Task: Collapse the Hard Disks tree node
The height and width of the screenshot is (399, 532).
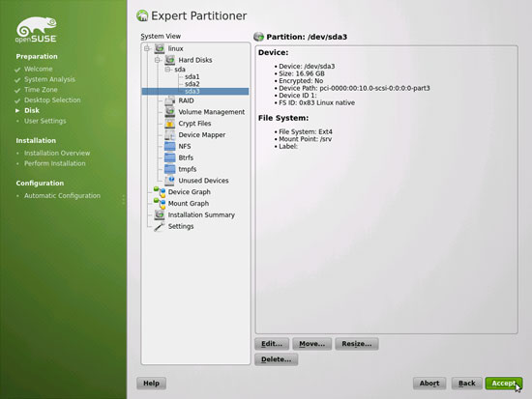Action: coord(157,60)
